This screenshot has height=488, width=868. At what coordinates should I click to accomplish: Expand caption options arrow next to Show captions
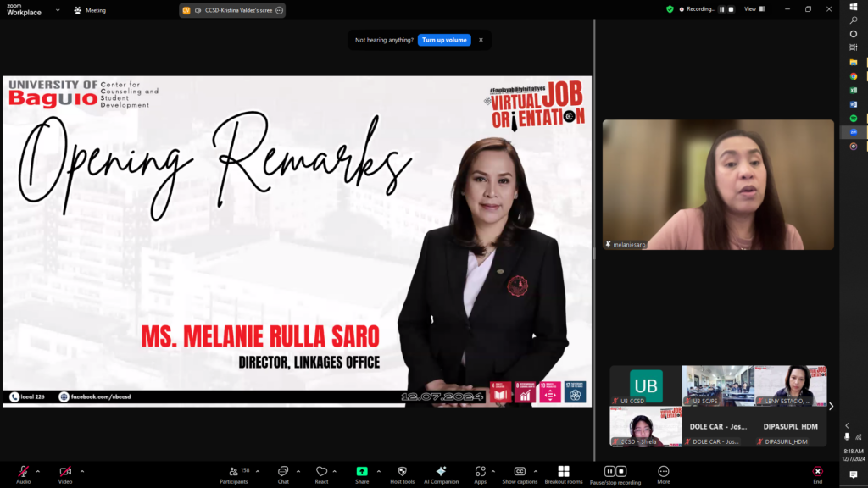tap(536, 471)
